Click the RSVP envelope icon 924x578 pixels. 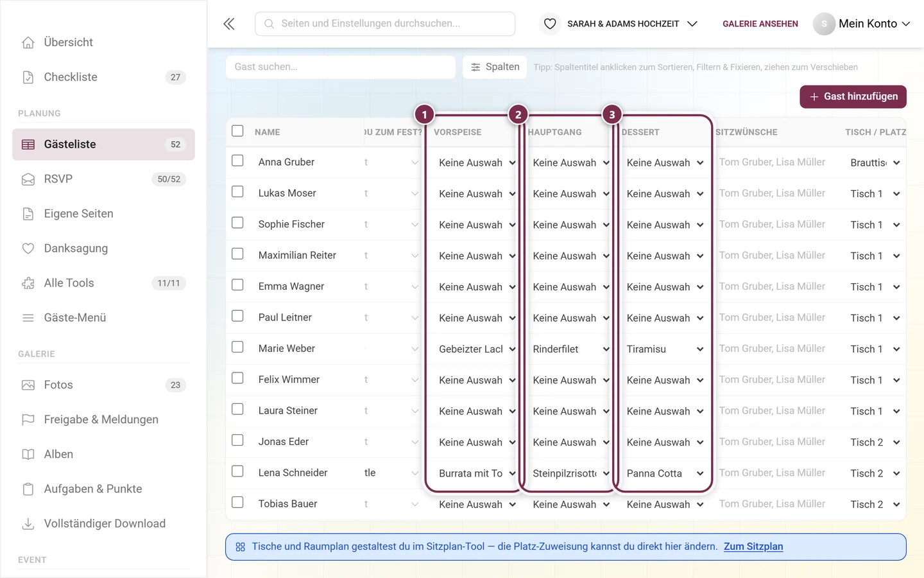coord(28,179)
